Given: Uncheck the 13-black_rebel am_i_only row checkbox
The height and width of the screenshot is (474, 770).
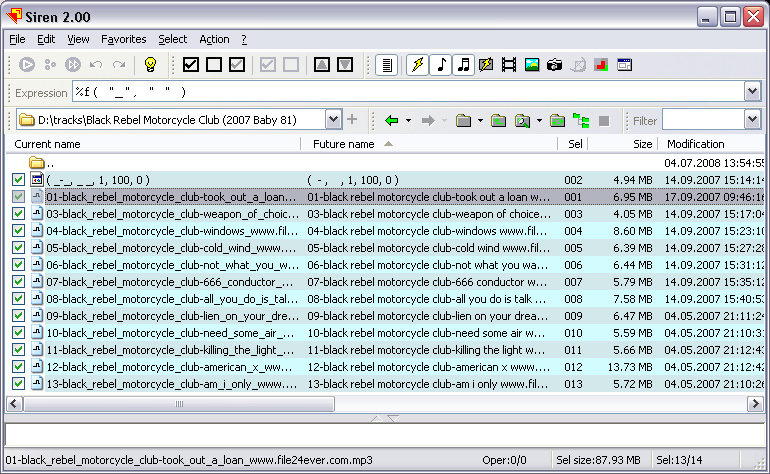Looking at the screenshot, I should [18, 383].
